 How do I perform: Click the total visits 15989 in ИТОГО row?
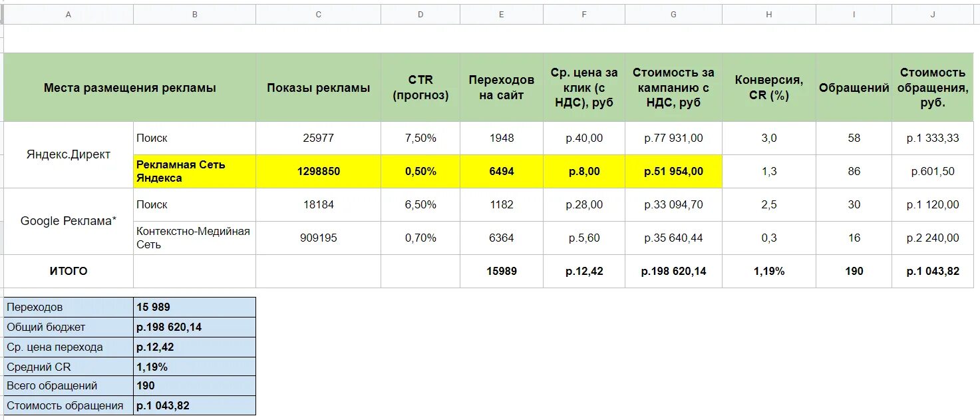[x=502, y=271]
